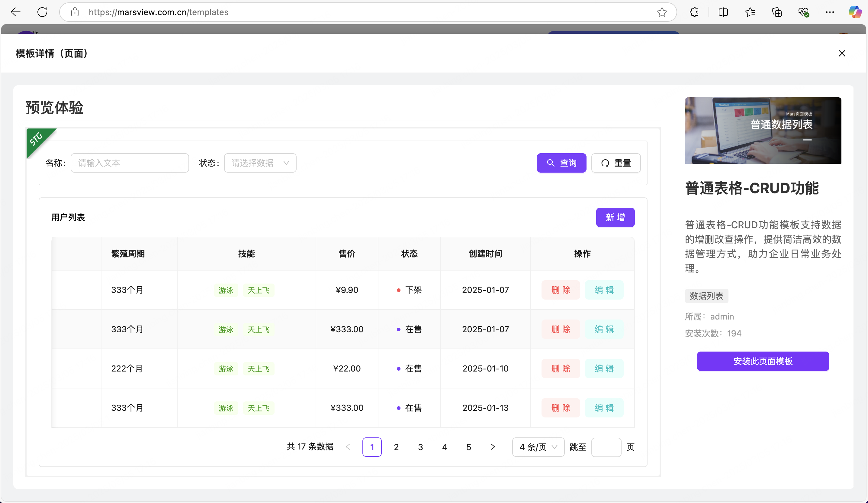Click the 共 17 条数据 total text

[310, 447]
